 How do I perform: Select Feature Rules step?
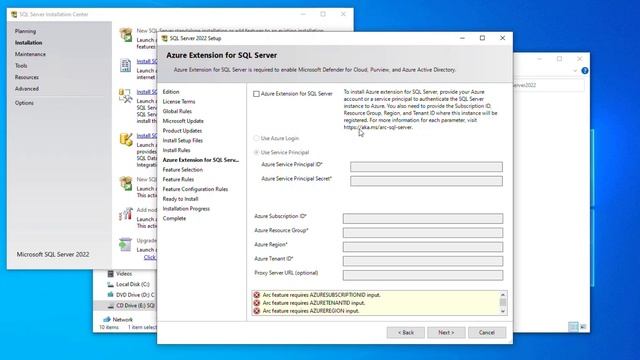coord(178,180)
